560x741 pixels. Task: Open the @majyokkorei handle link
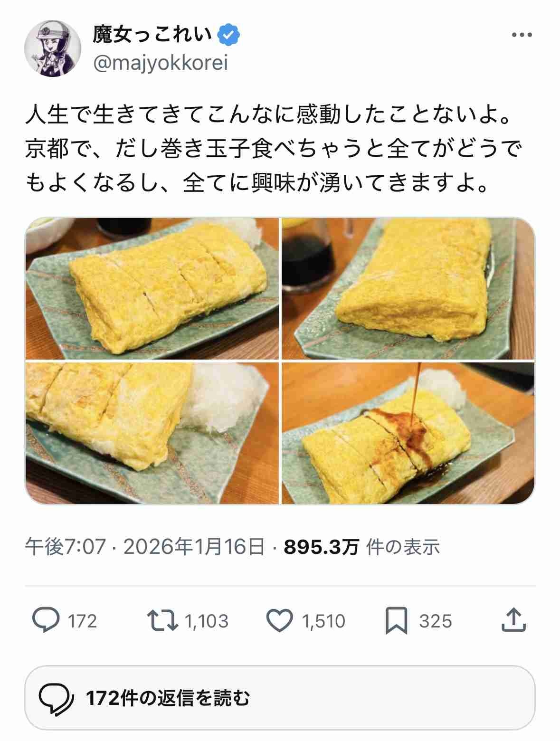point(161,63)
